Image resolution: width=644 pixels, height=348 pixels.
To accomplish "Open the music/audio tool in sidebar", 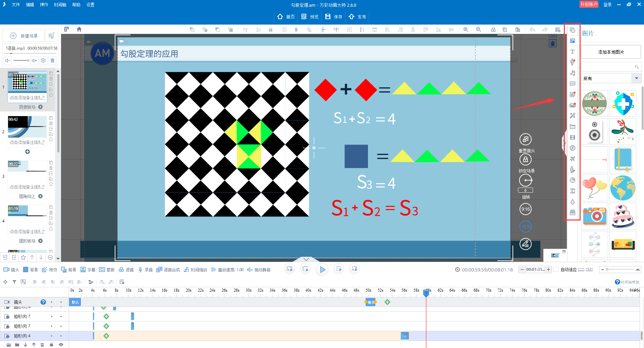I will tap(573, 73).
